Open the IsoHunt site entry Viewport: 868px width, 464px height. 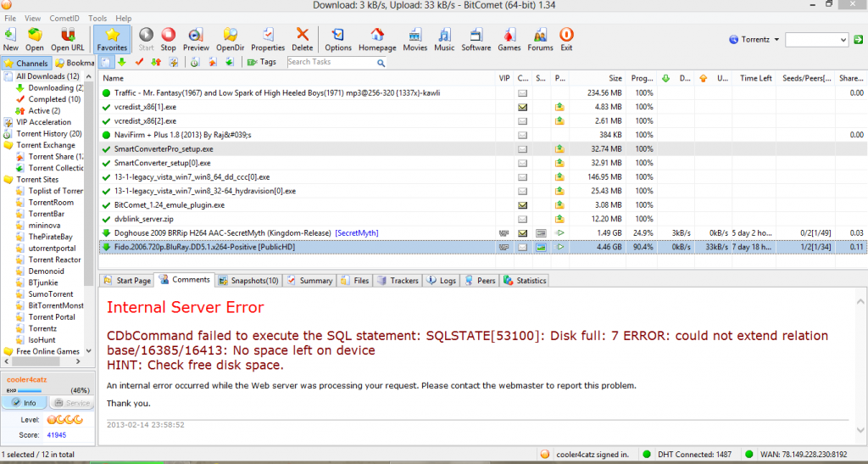(42, 339)
